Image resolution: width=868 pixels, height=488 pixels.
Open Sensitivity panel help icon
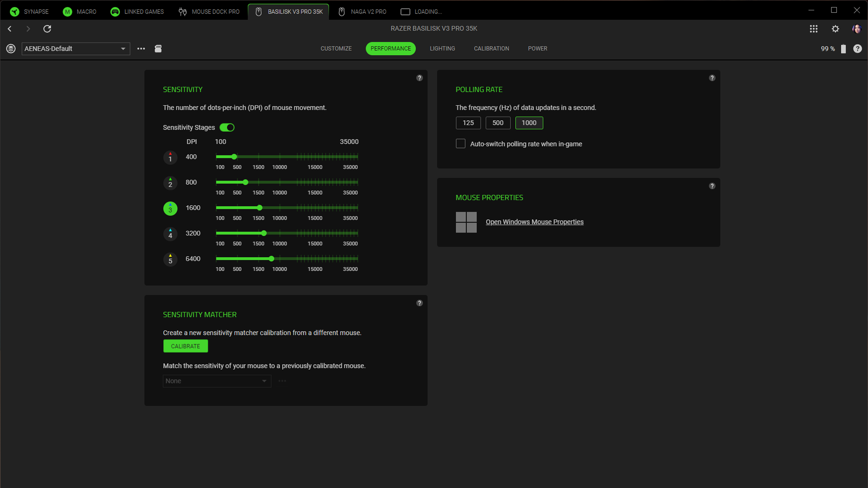tap(420, 78)
